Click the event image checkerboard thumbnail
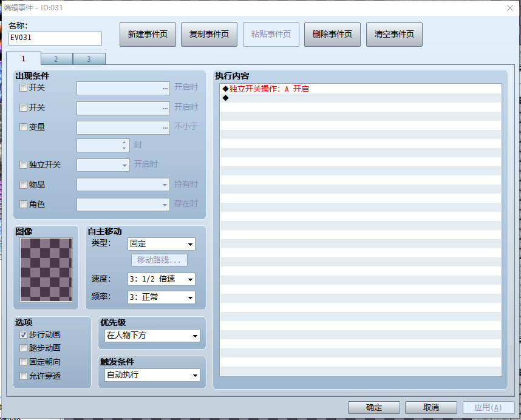This screenshot has width=521, height=420. (46, 269)
